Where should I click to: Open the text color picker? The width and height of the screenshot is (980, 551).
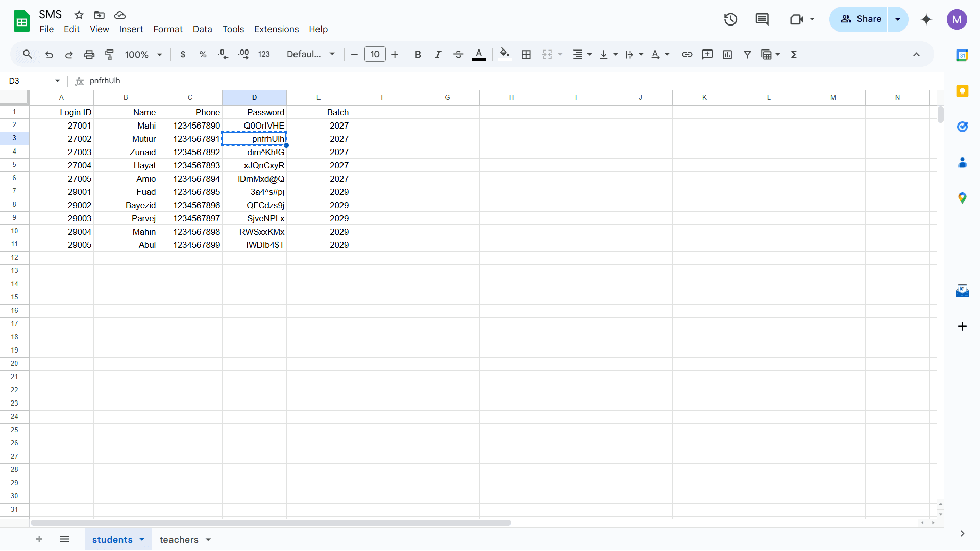(479, 54)
